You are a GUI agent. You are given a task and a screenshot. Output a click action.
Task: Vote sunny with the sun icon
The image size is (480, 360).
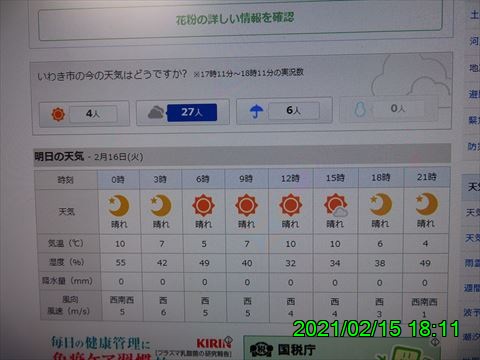(x=58, y=114)
